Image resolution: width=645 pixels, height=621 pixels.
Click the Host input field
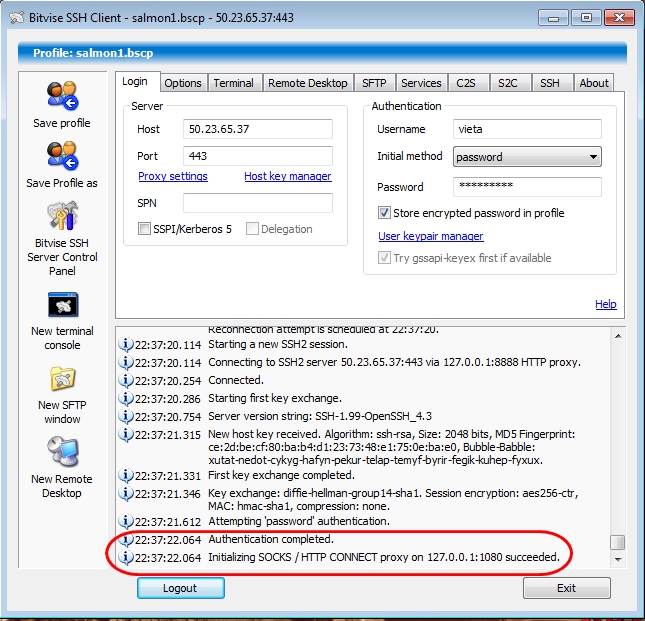(258, 129)
